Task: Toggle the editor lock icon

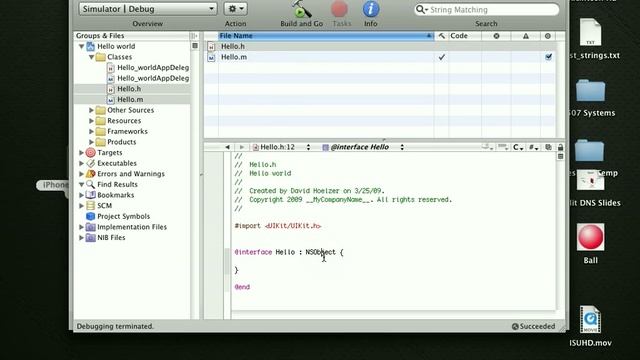Action: tap(560, 147)
